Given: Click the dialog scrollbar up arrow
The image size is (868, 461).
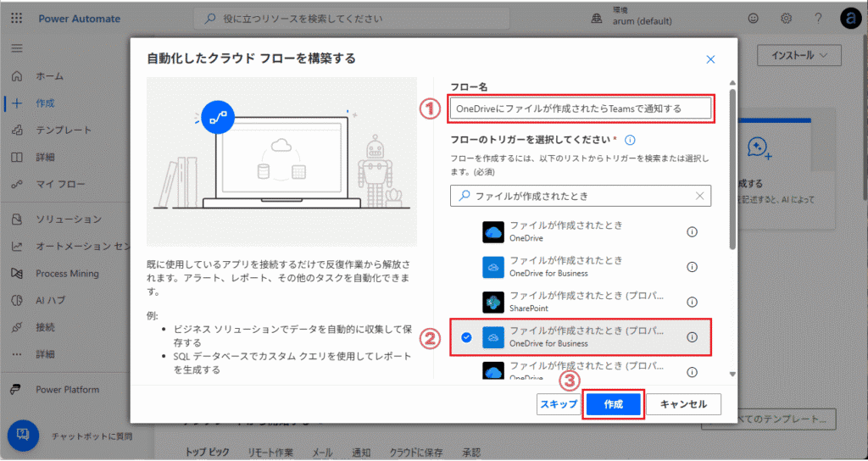Looking at the screenshot, I should pos(732,83).
